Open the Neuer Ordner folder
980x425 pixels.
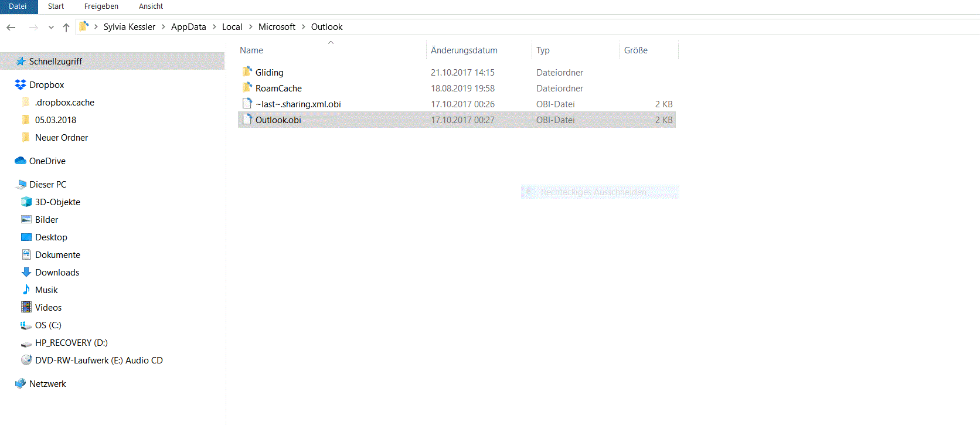pos(62,138)
